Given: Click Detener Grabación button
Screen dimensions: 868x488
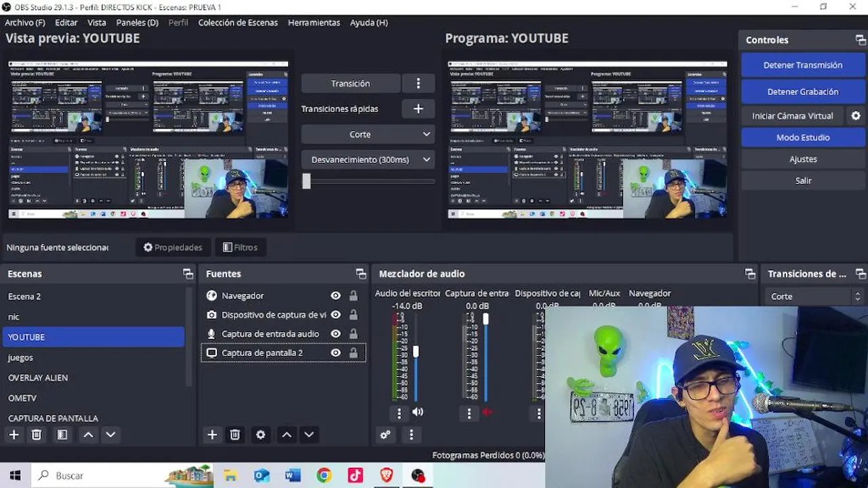Looking at the screenshot, I should coord(803,91).
